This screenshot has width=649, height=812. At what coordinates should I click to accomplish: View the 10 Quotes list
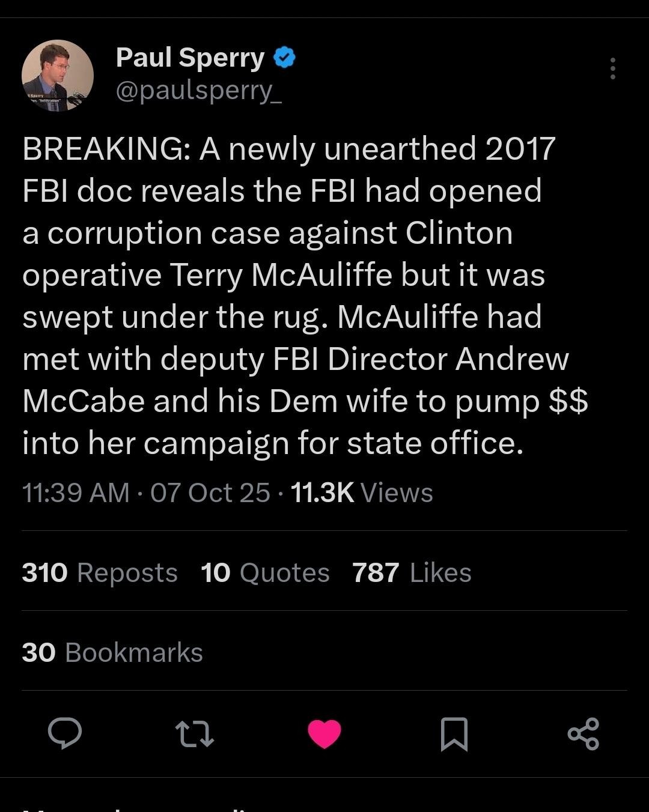[x=265, y=572]
